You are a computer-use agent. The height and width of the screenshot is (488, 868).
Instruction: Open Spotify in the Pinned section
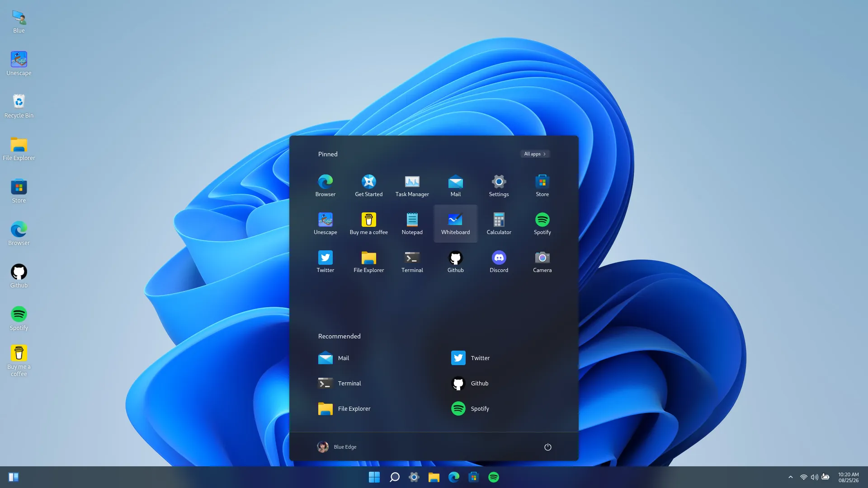(x=542, y=224)
